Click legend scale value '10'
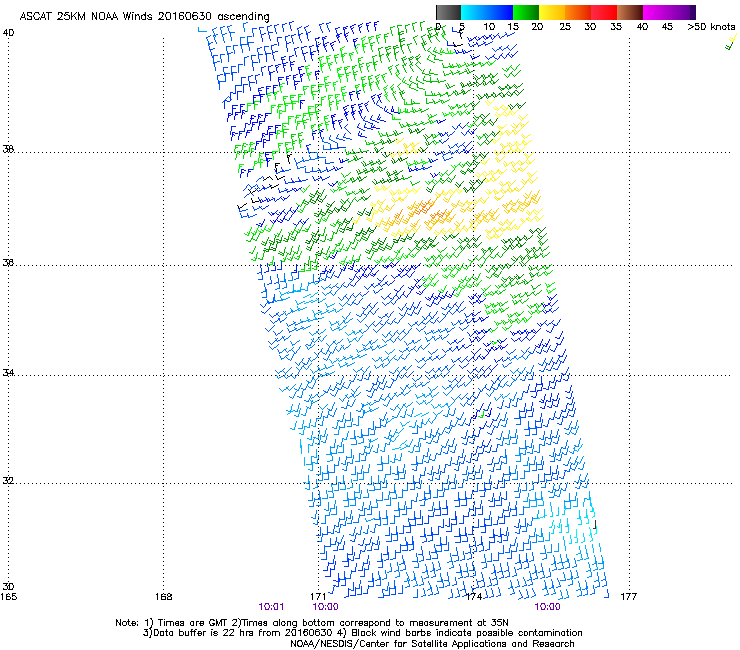The width and height of the screenshot is (740, 650). click(x=489, y=27)
